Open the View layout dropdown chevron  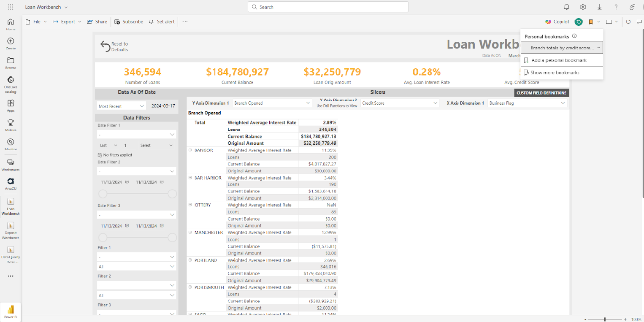(x=617, y=22)
